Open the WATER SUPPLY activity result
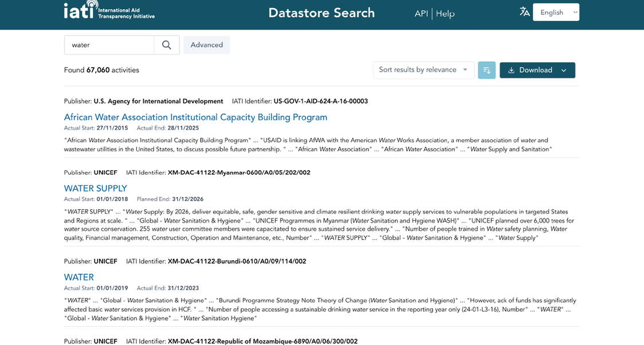644x345 pixels. pyautogui.click(x=95, y=189)
